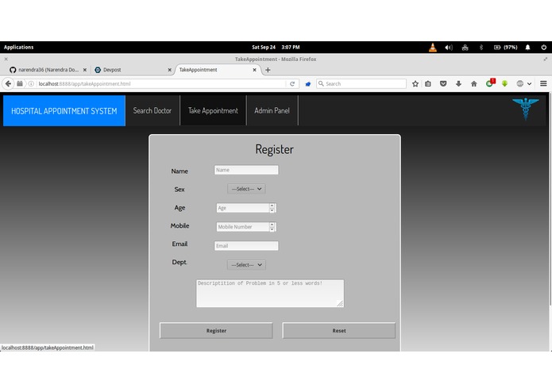The height and width of the screenshot is (392, 552).
Task: Open the Search Doctor nav item
Action: pos(152,110)
